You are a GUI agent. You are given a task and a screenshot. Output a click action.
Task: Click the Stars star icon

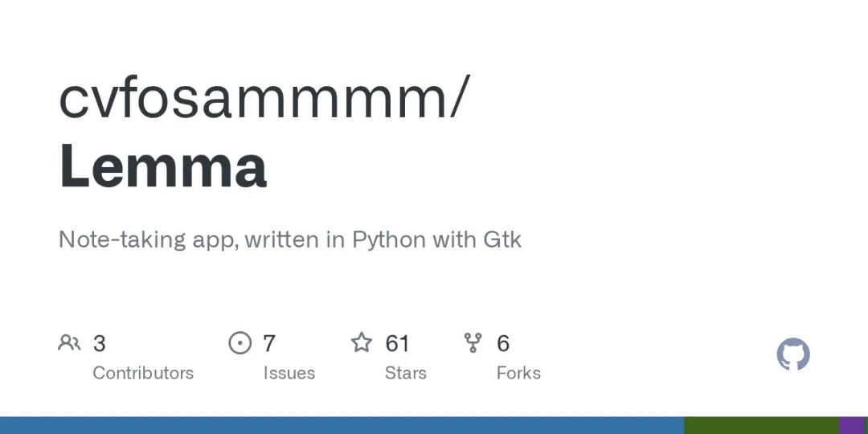click(x=362, y=342)
